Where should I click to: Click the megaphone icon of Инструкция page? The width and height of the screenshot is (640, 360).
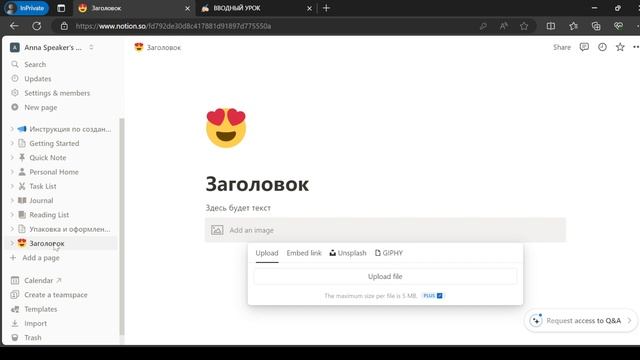coord(22,129)
